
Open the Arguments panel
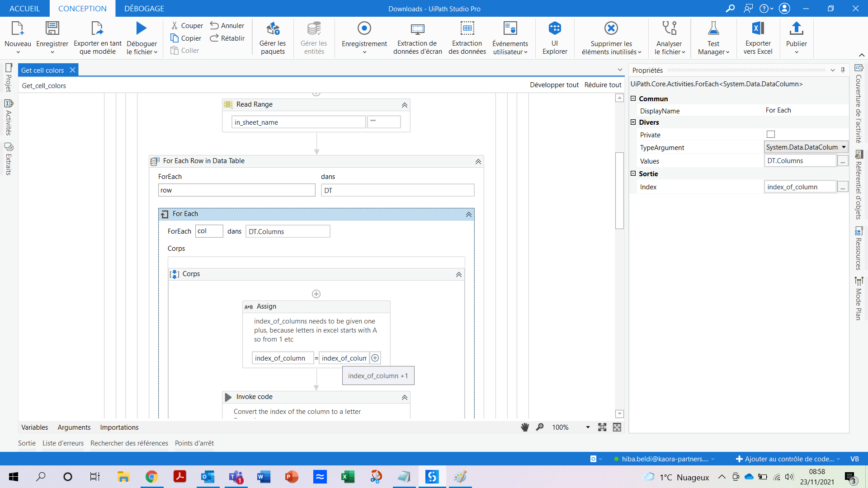[x=74, y=427]
